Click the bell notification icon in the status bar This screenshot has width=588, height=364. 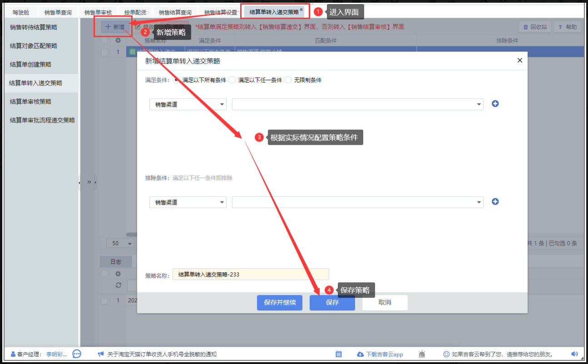422,354
